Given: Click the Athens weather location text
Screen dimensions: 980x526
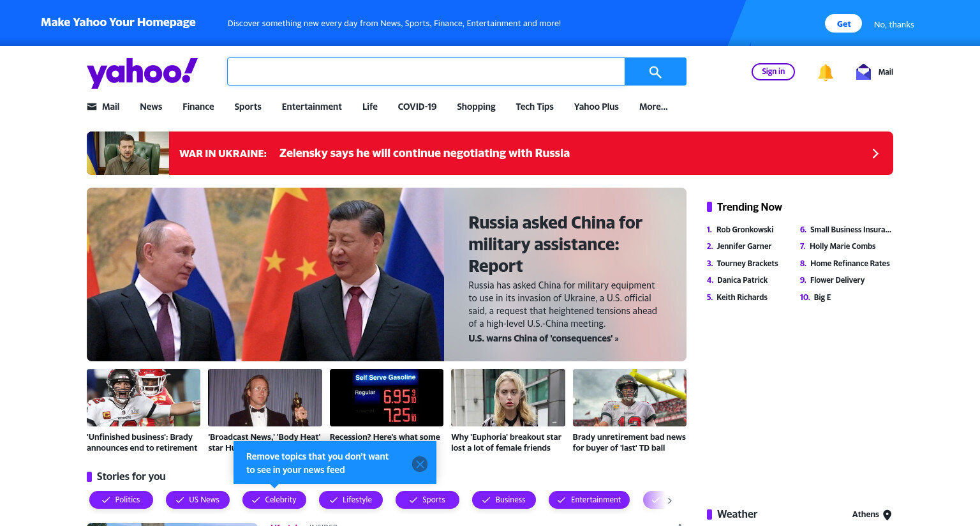Looking at the screenshot, I should tap(865, 515).
